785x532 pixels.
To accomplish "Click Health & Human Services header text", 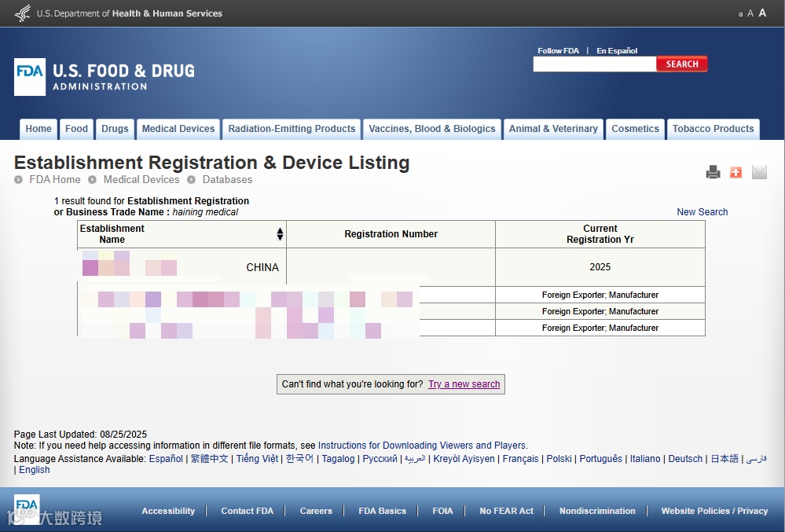I will point(167,13).
